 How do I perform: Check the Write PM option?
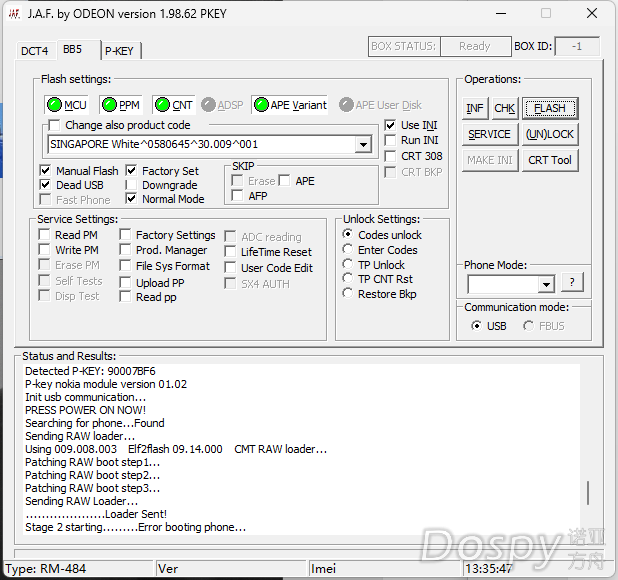coord(45,250)
